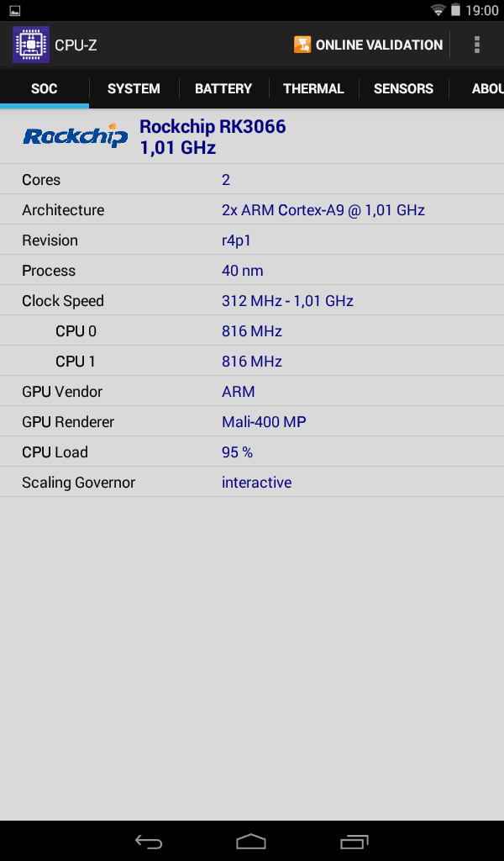Tap the Wi-Fi status icon
The image size is (504, 861).
coord(438,10)
